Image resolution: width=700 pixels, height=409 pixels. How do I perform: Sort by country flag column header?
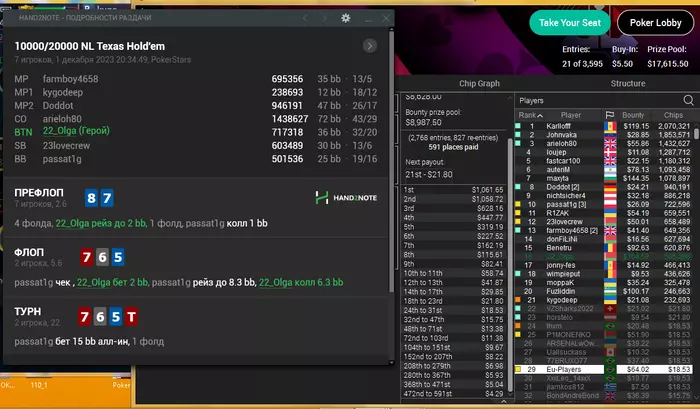[610, 115]
